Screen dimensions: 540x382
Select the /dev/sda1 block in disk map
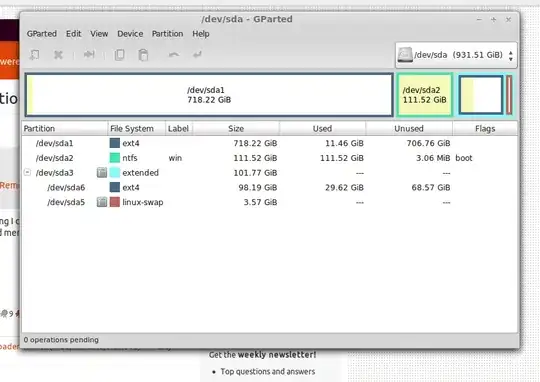pos(209,95)
